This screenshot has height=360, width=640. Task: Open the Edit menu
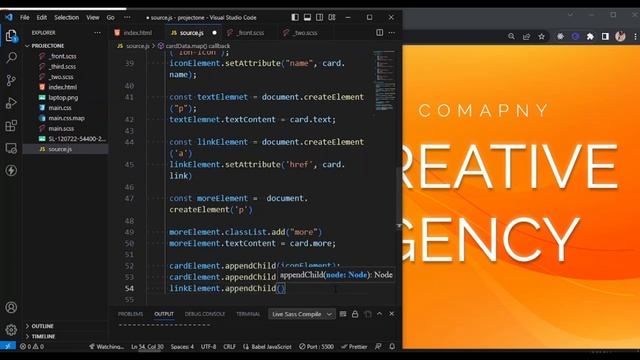[x=42, y=18]
